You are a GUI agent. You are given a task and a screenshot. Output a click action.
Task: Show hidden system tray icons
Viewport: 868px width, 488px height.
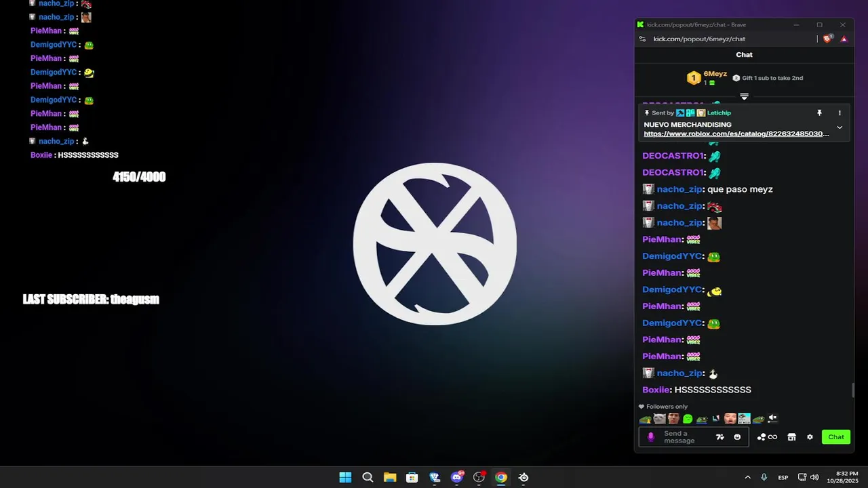tap(747, 477)
